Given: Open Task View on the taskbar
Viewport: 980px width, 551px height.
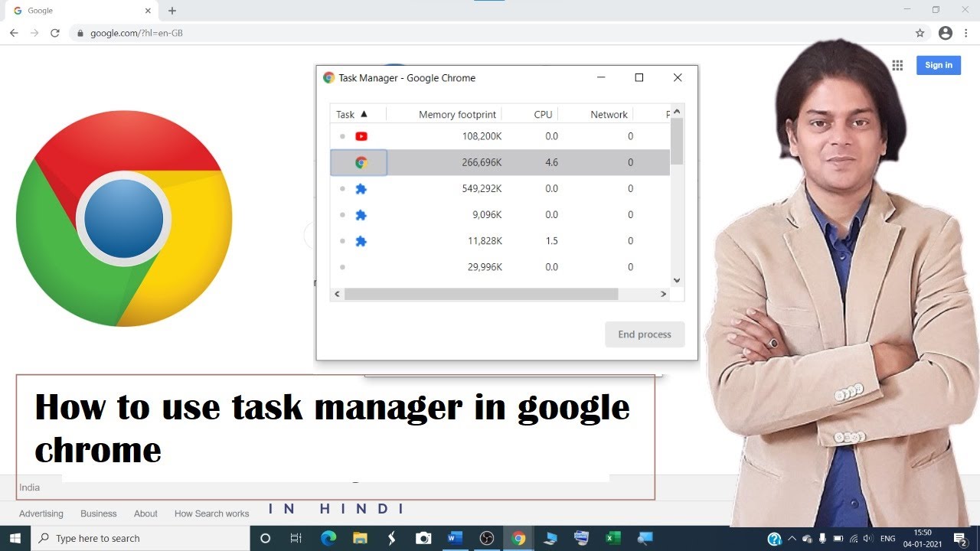Looking at the screenshot, I should tap(296, 538).
